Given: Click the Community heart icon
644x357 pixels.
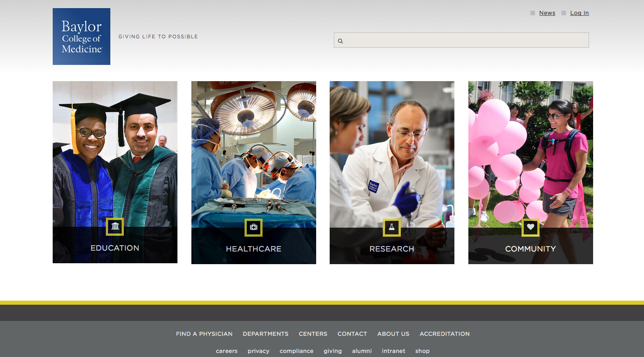Looking at the screenshot, I should tap(530, 227).
